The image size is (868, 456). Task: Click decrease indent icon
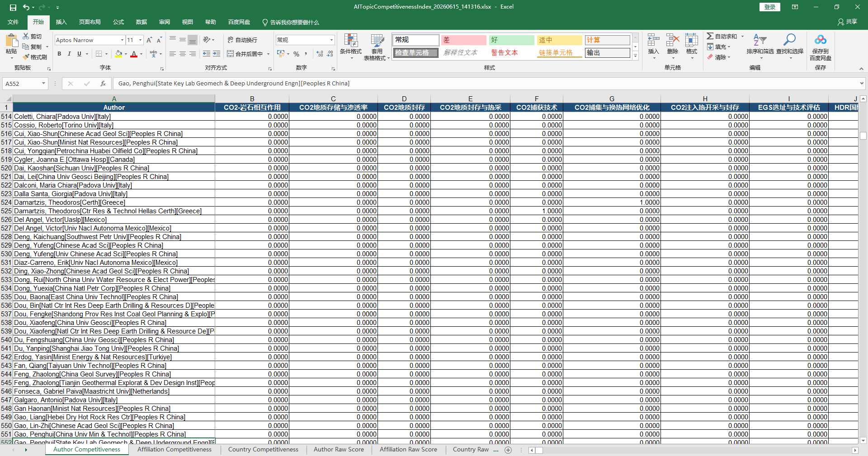click(207, 54)
